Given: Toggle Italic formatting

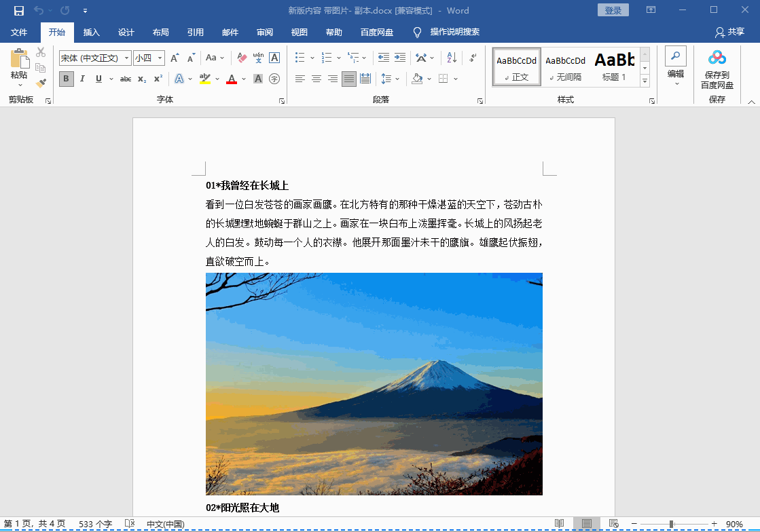Looking at the screenshot, I should [82, 79].
